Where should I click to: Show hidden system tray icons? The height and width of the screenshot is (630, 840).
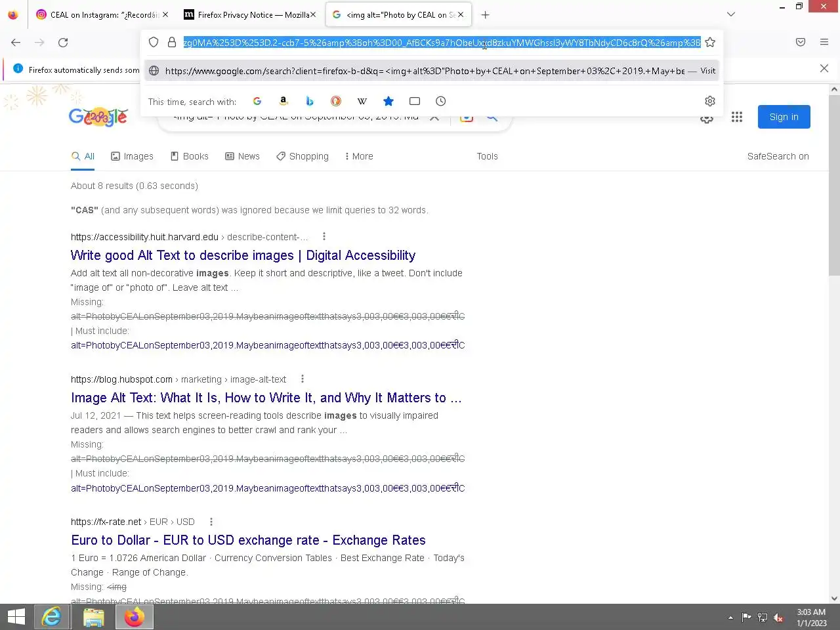[730, 618]
